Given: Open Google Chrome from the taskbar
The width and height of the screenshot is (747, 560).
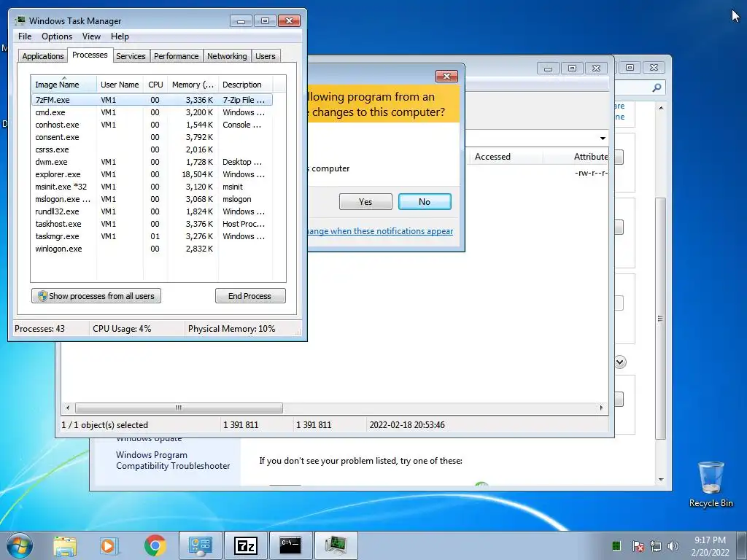Looking at the screenshot, I should click(155, 545).
